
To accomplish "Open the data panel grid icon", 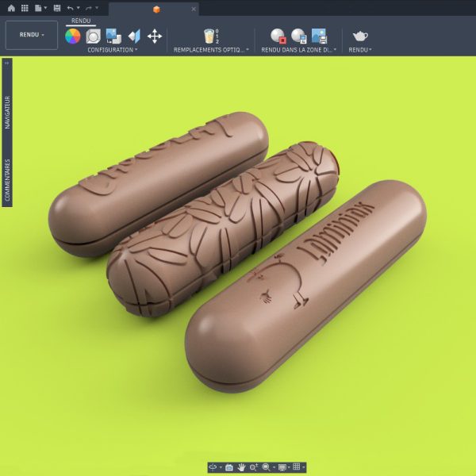I will 25,8.
